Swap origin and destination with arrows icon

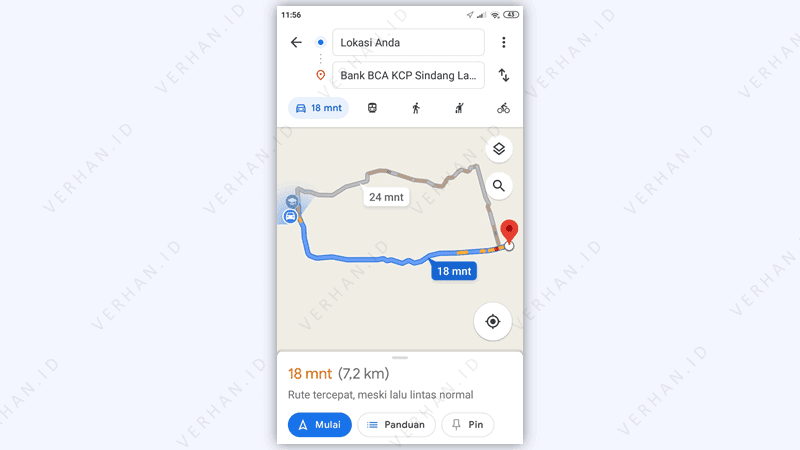[x=504, y=75]
